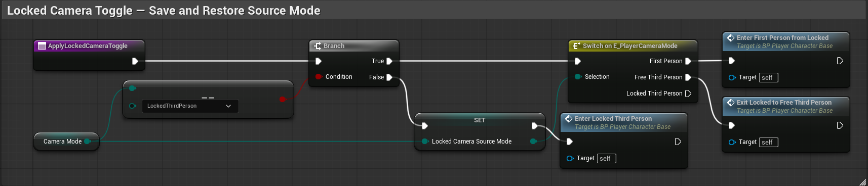Click comment box resize corner handle
The width and height of the screenshot is (868, 186).
point(863,182)
